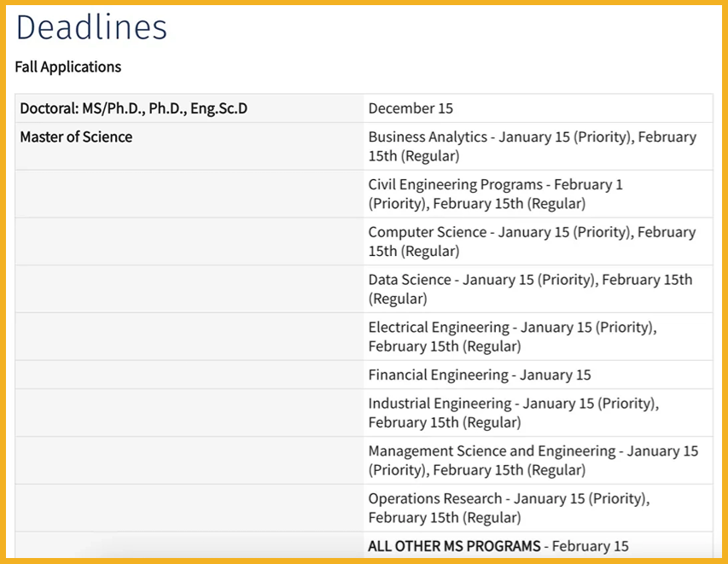This screenshot has width=728, height=564.
Task: Click the Management Science and Engineering entry
Action: tap(533, 461)
